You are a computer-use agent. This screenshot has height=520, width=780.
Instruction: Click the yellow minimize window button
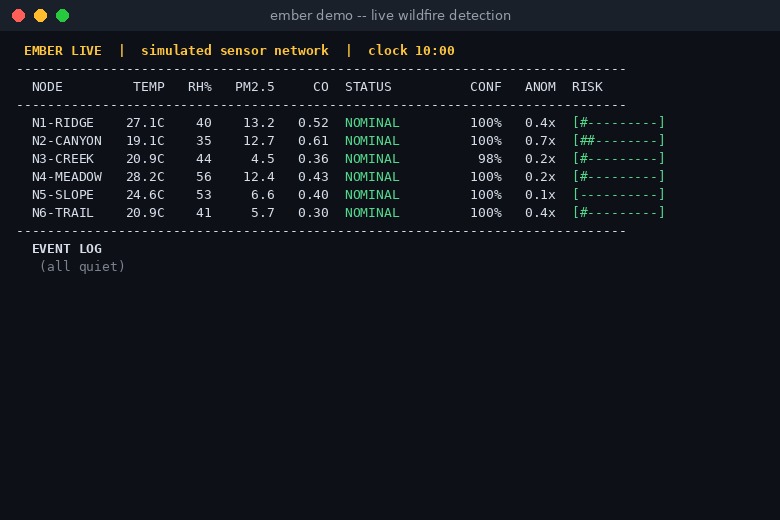coord(40,15)
